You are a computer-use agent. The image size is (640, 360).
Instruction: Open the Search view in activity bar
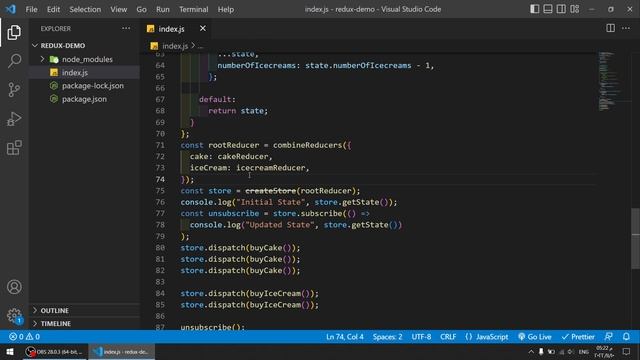tap(14, 61)
